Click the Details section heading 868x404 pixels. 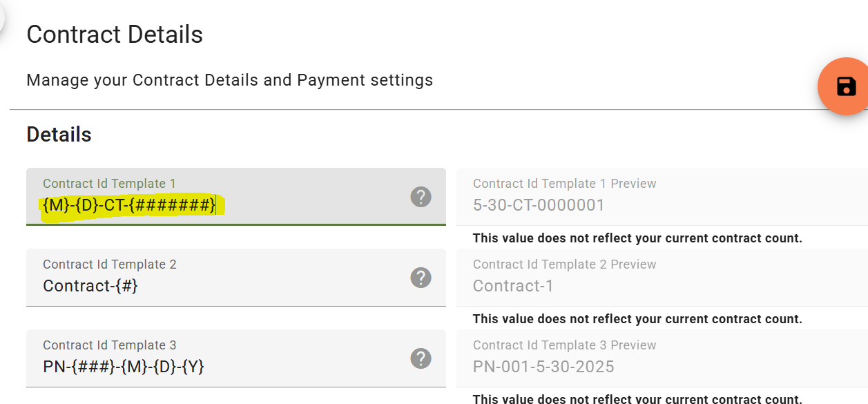pyautogui.click(x=59, y=134)
